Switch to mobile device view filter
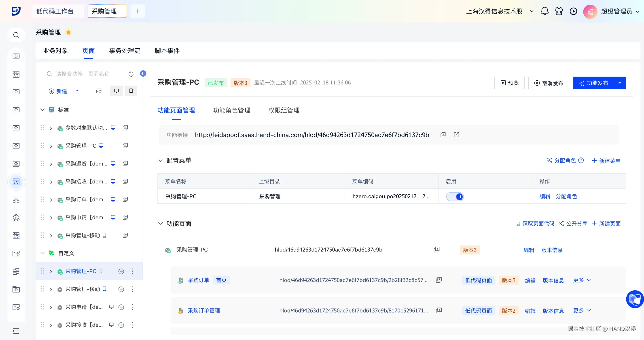644x340 pixels. (x=131, y=91)
